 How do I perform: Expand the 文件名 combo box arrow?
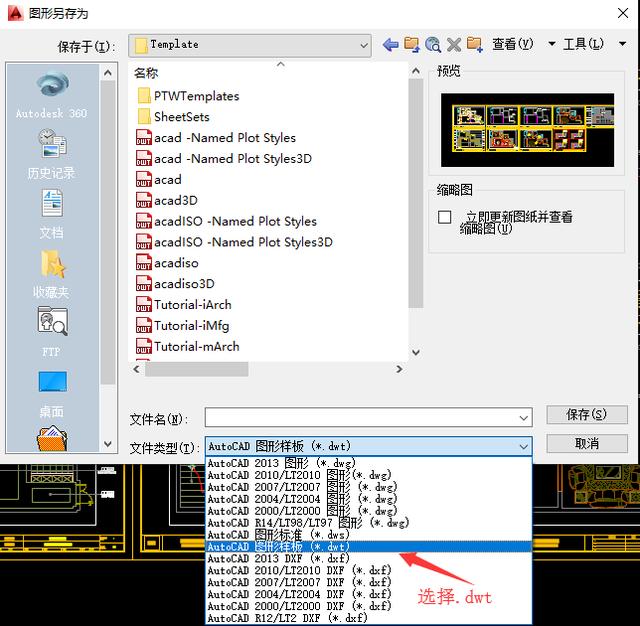tap(523, 418)
